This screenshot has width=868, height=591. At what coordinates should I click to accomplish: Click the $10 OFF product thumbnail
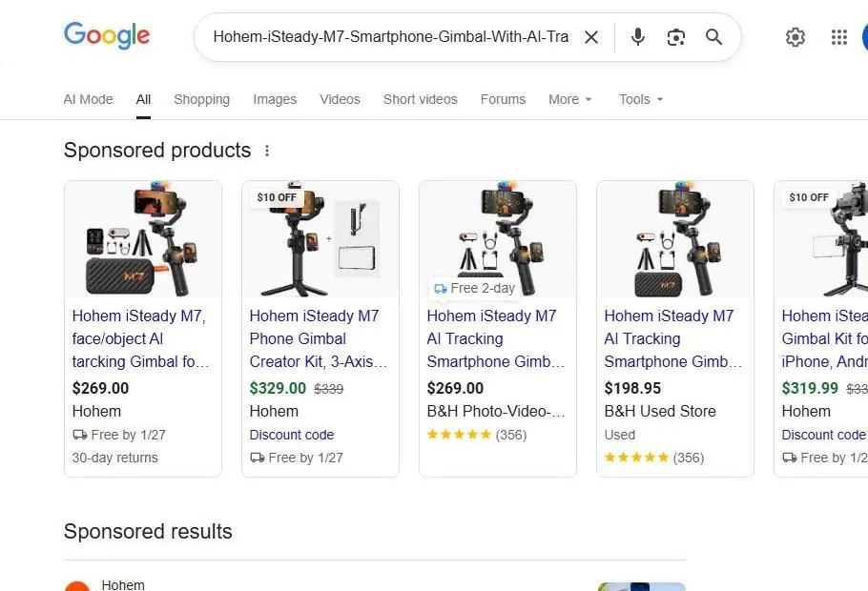coord(320,236)
